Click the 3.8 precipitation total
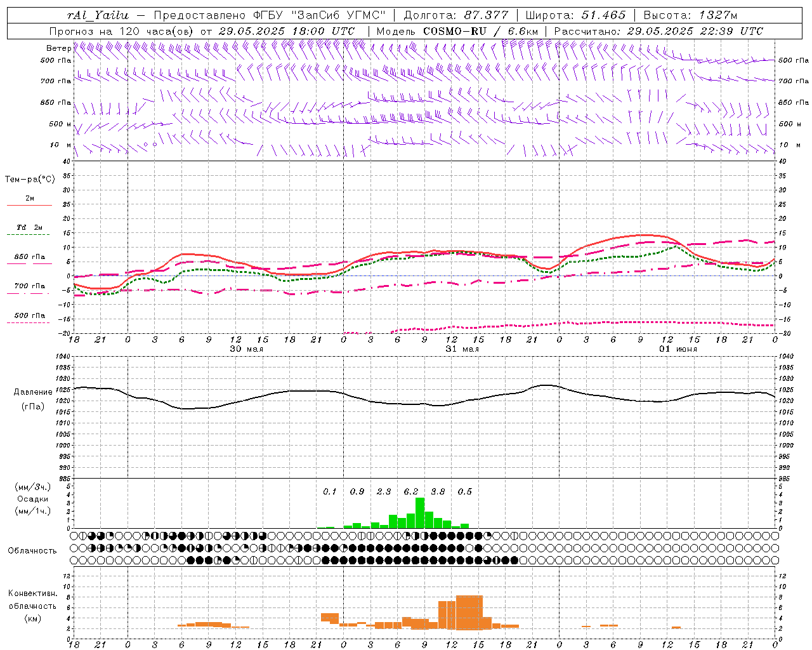The width and height of the screenshot is (812, 650). coord(438,491)
